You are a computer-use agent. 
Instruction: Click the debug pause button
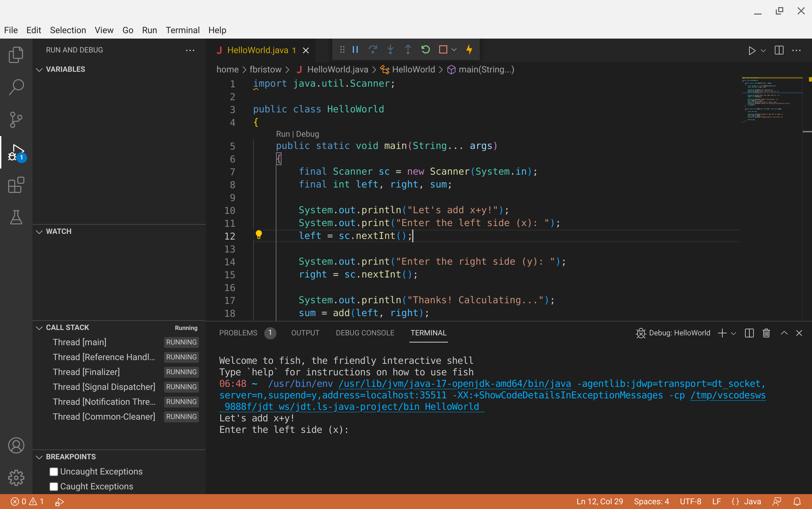354,50
